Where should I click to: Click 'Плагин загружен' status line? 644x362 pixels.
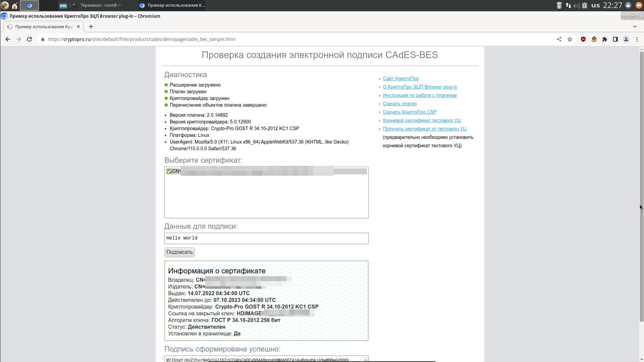click(x=188, y=92)
